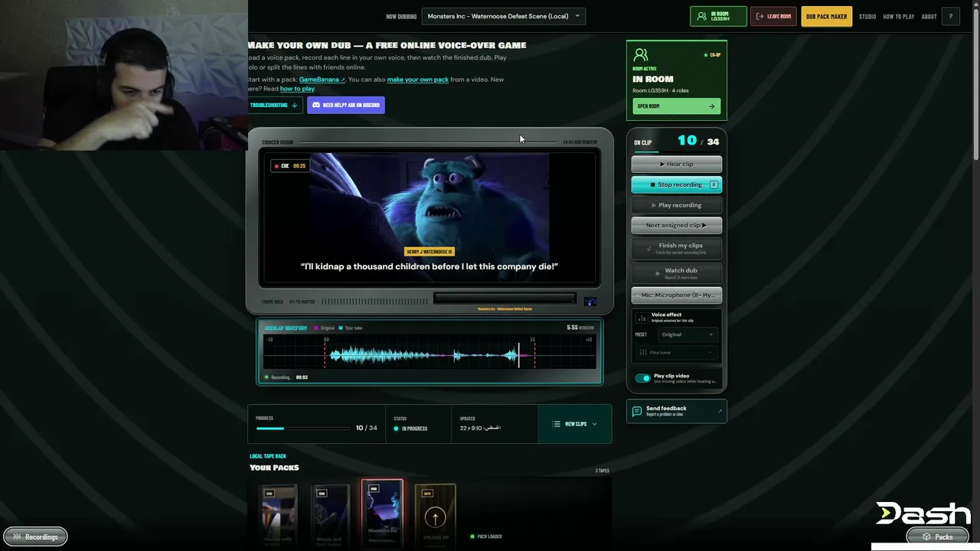Click the small thumbnail icon below the monitor
The width and height of the screenshot is (980, 551).
[590, 302]
